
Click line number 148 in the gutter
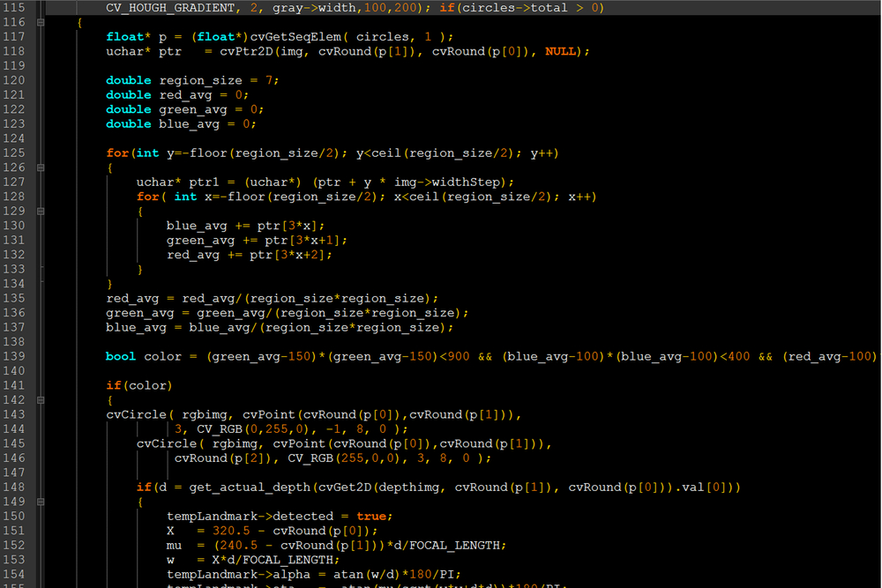click(15, 488)
